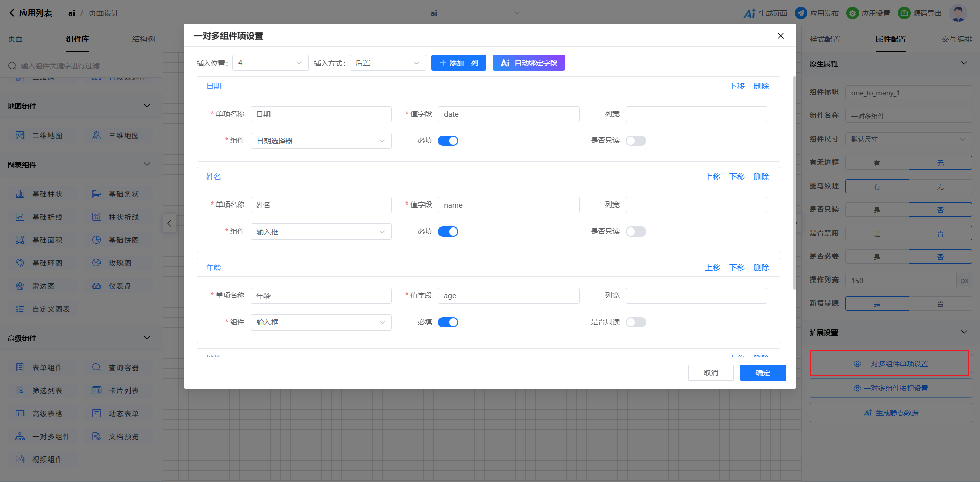This screenshot has width=980, height=482.
Task: Open the 插入位置 dropdown
Action: tap(270, 63)
